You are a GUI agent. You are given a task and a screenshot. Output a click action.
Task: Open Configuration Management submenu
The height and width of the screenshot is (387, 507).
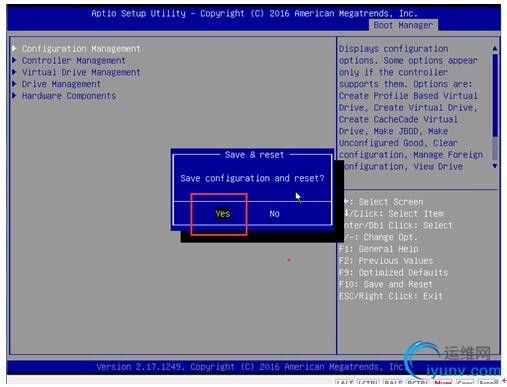click(81, 49)
